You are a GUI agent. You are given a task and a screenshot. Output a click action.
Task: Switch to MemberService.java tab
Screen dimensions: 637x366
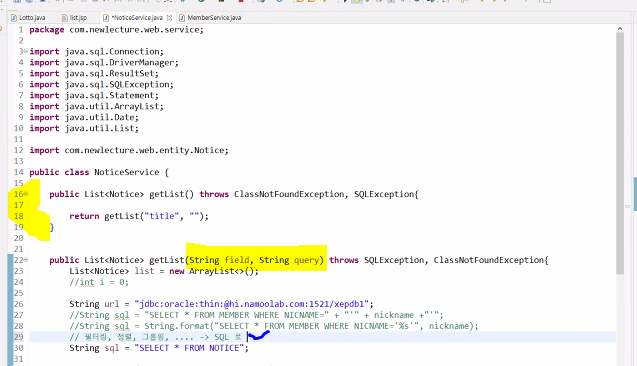pyautogui.click(x=210, y=17)
